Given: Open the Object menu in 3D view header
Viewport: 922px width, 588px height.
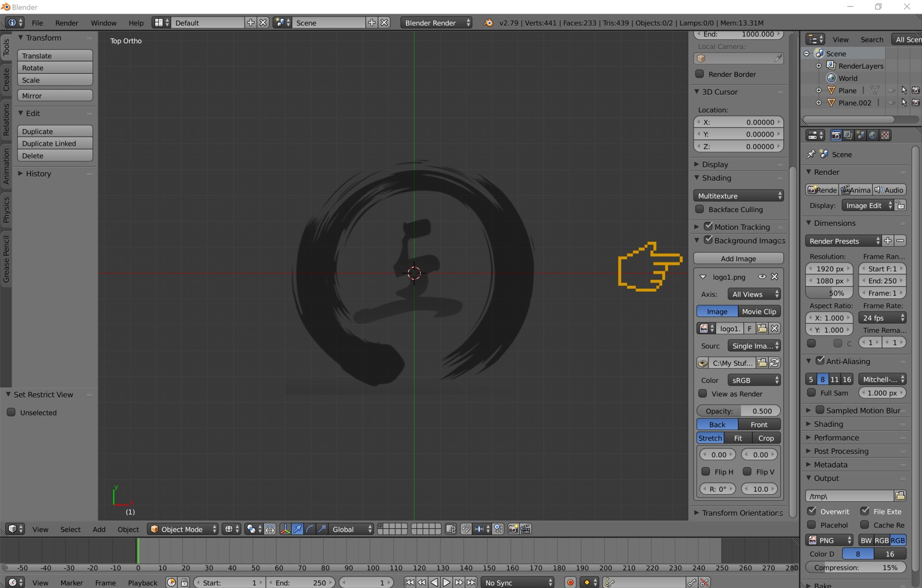Looking at the screenshot, I should click(128, 529).
